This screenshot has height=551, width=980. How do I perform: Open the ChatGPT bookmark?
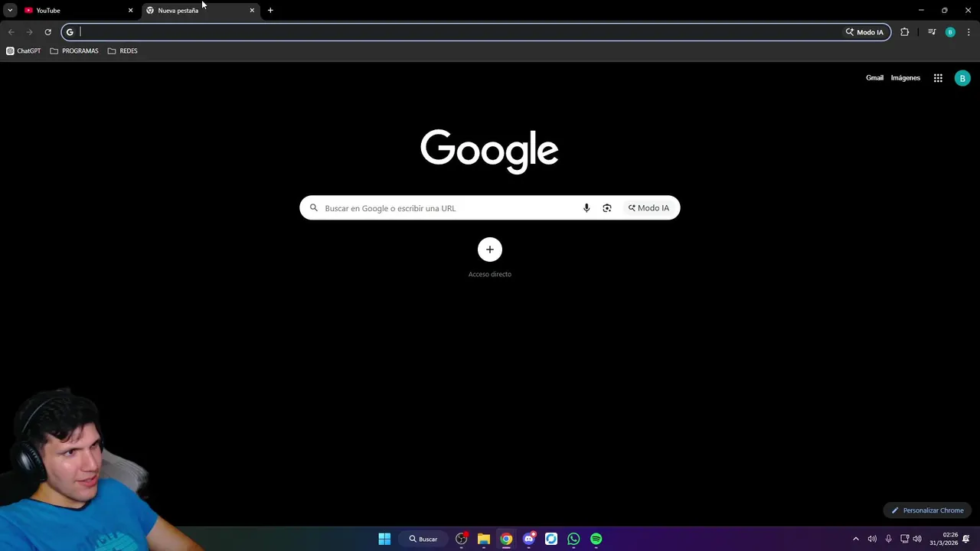coord(24,51)
